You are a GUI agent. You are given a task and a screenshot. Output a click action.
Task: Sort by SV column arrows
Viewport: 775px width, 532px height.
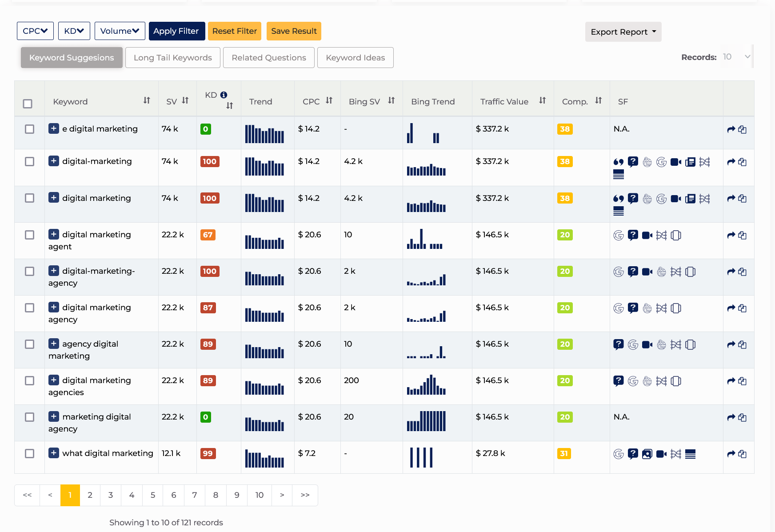click(x=185, y=100)
